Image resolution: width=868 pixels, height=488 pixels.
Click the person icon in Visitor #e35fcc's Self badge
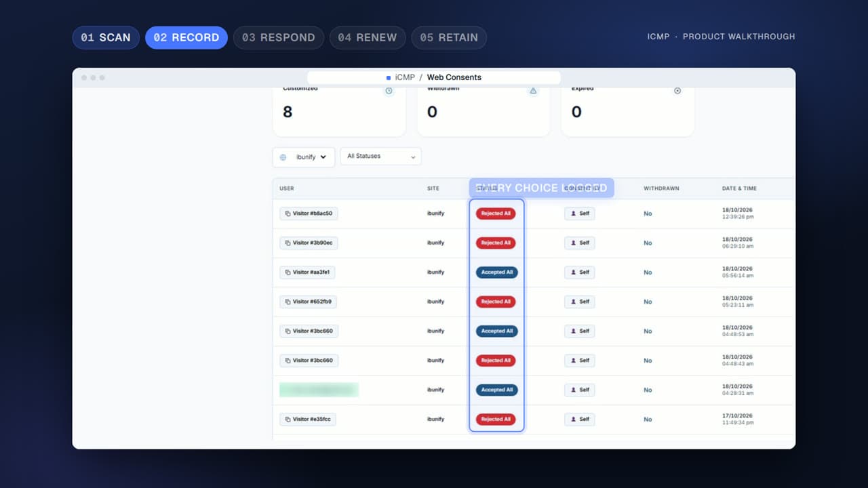tap(574, 420)
